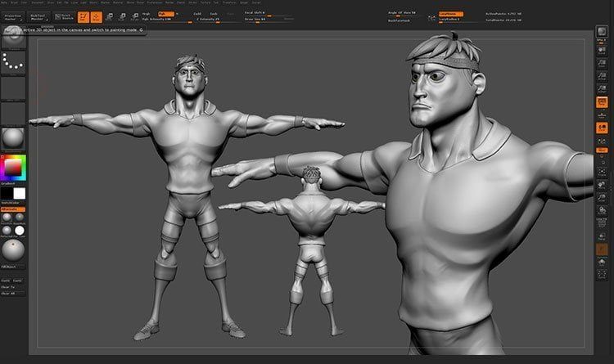Click the Quick Sketch button
Image resolution: width=614 pixels, height=364 pixels.
[64, 17]
